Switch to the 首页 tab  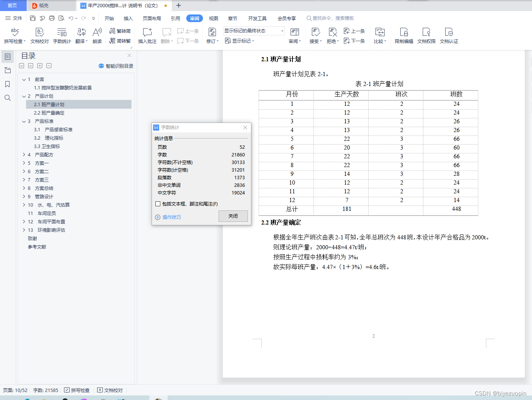pos(13,5)
